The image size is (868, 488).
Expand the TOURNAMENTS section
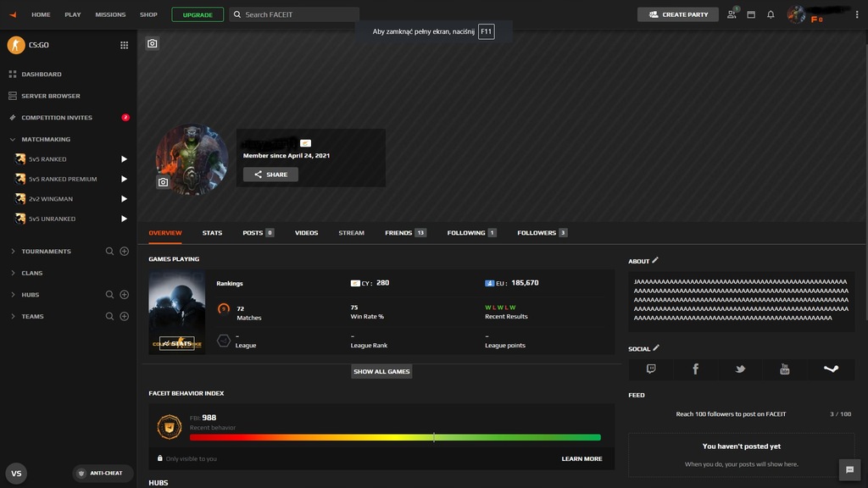pos(12,251)
